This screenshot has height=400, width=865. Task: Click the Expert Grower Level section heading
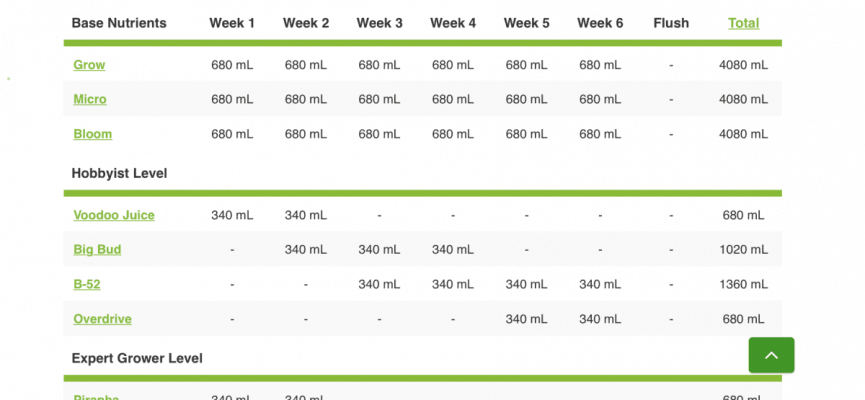coord(137,358)
